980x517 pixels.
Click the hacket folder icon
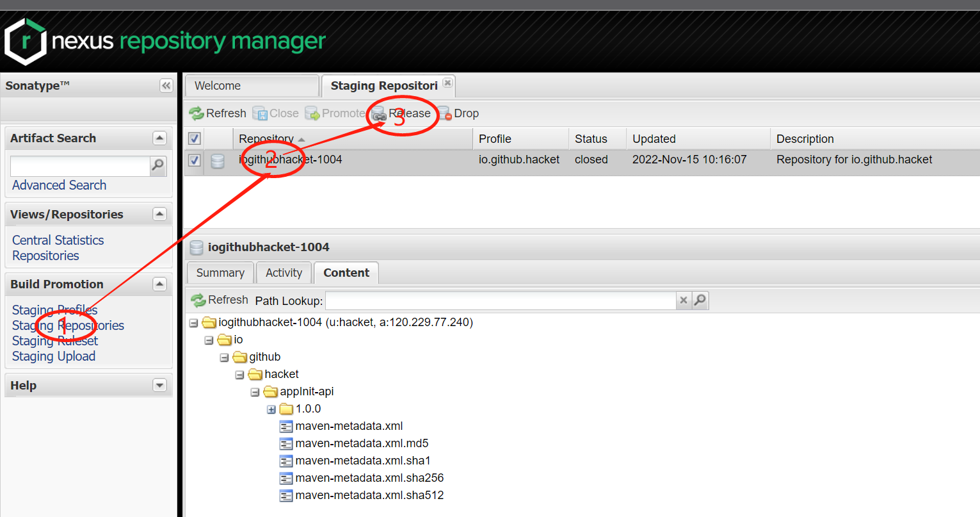click(255, 374)
